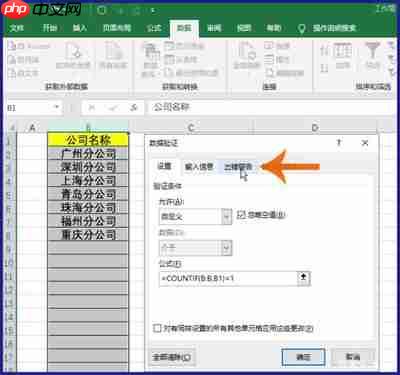Screen dimensions: 400x375
Task: Check apply changes to all same-setting cells
Action: click(x=157, y=328)
